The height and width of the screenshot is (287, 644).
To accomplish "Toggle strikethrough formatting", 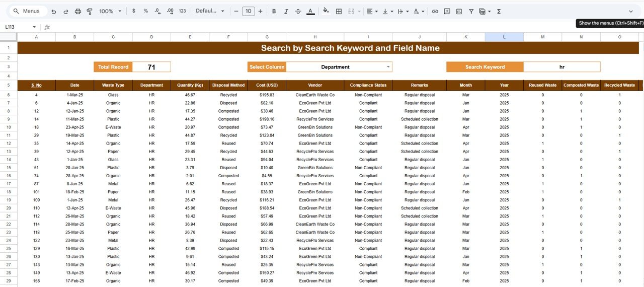I will pos(298,11).
